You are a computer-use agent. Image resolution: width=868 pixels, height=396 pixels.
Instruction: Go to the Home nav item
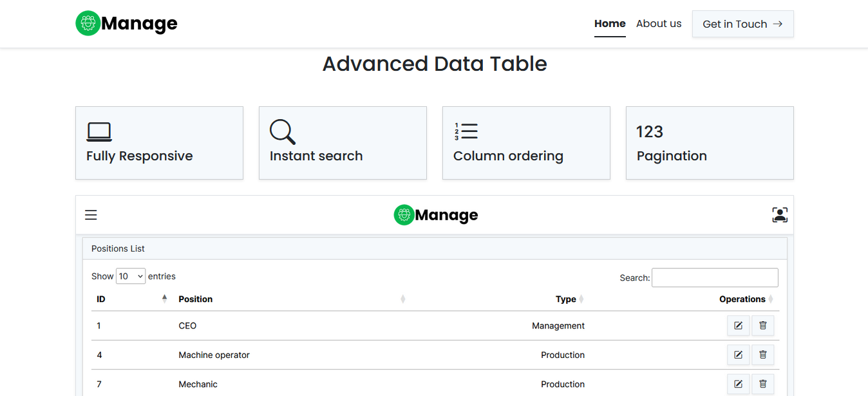[x=610, y=24]
